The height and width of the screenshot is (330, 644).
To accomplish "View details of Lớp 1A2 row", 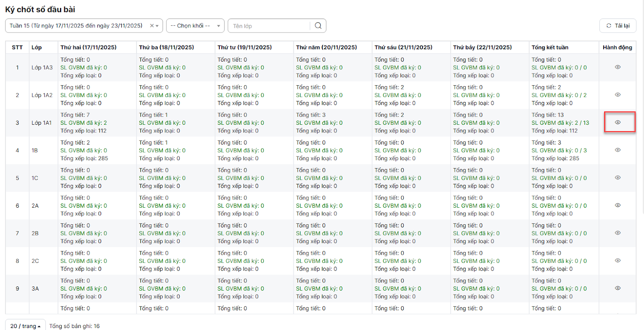I will tap(617, 95).
